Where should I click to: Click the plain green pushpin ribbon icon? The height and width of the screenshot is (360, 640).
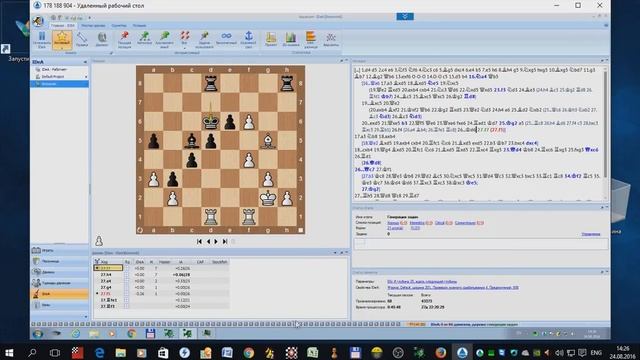(x=164, y=36)
